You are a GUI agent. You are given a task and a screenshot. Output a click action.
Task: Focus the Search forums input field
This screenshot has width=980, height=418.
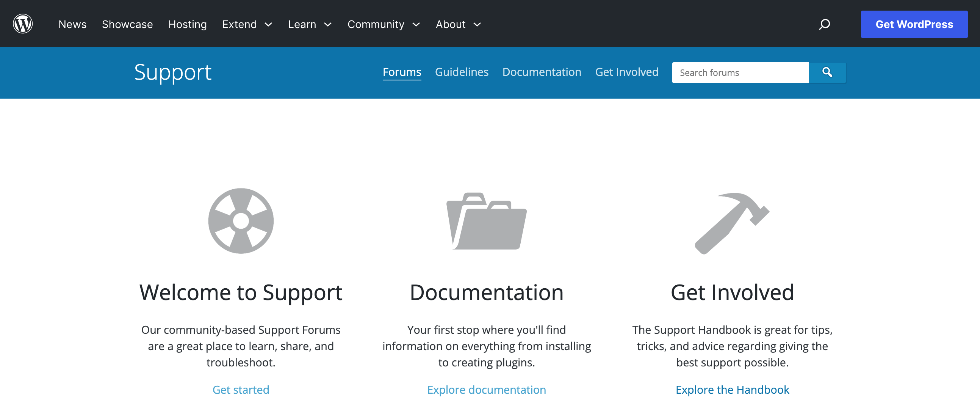[740, 72]
